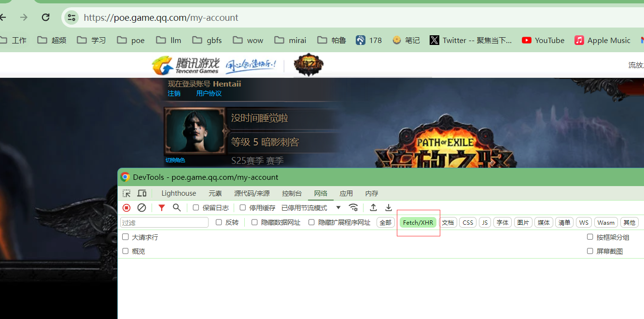Open the Lighthouse tab
The image size is (644, 319).
179,193
